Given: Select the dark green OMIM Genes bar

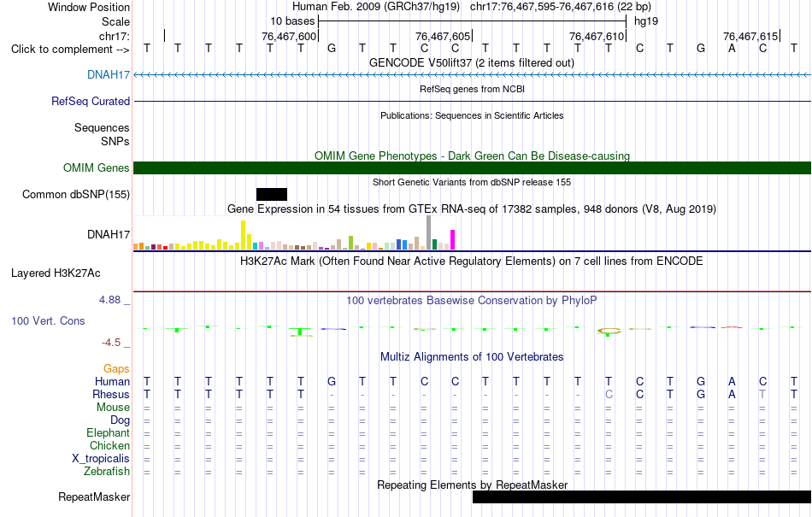Looking at the screenshot, I should (x=473, y=167).
